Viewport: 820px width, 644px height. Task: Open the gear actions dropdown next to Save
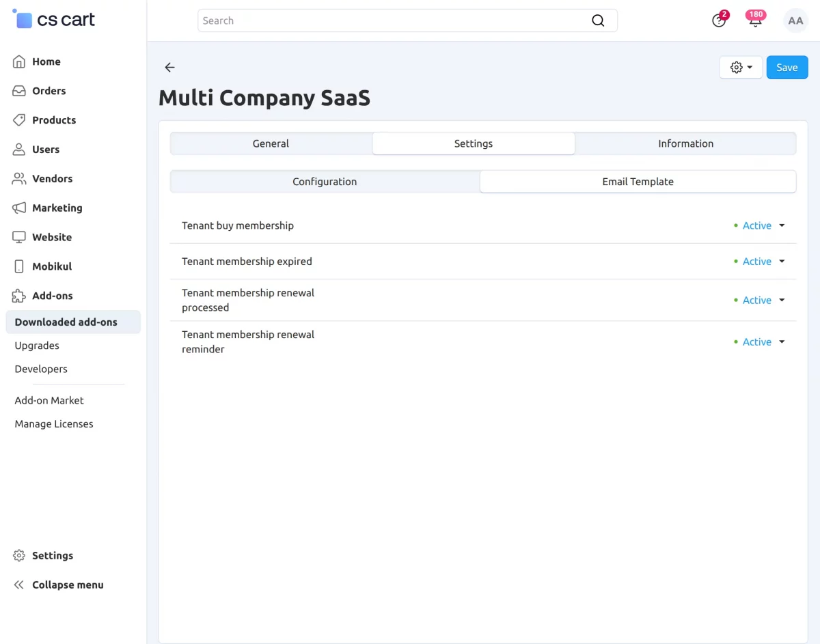click(x=741, y=68)
